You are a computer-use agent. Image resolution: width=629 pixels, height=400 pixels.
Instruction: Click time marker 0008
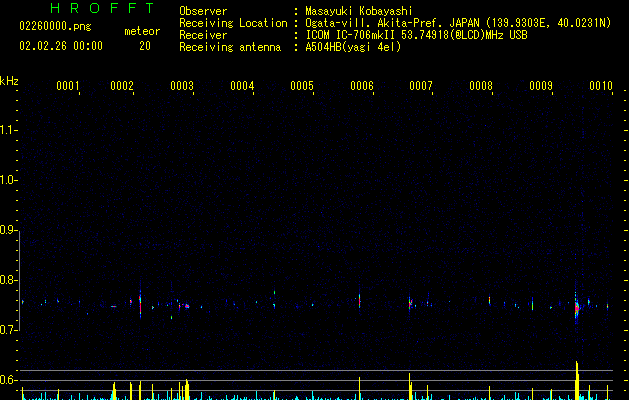coord(481,85)
